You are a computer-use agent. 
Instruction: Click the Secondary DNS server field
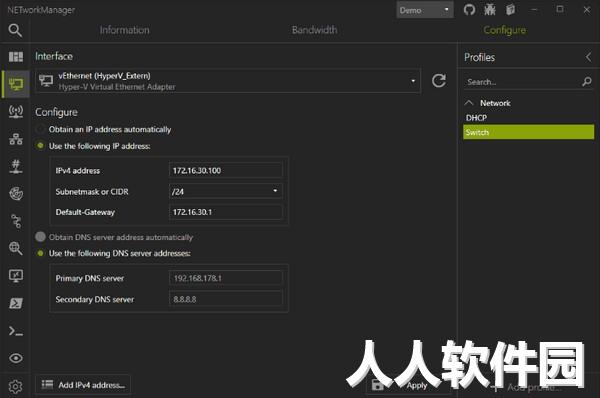point(225,299)
